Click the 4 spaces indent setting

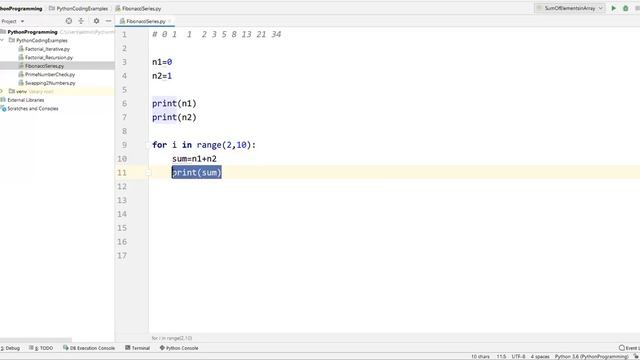540,357
